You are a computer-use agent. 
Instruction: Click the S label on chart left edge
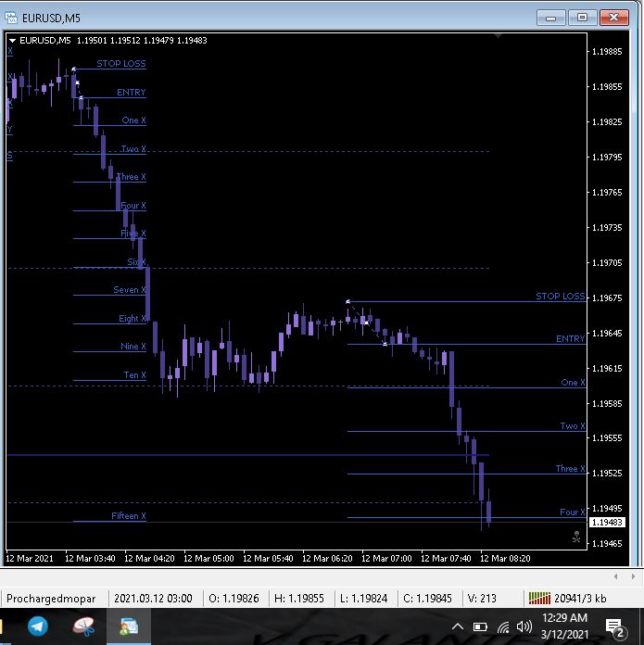[x=10, y=156]
